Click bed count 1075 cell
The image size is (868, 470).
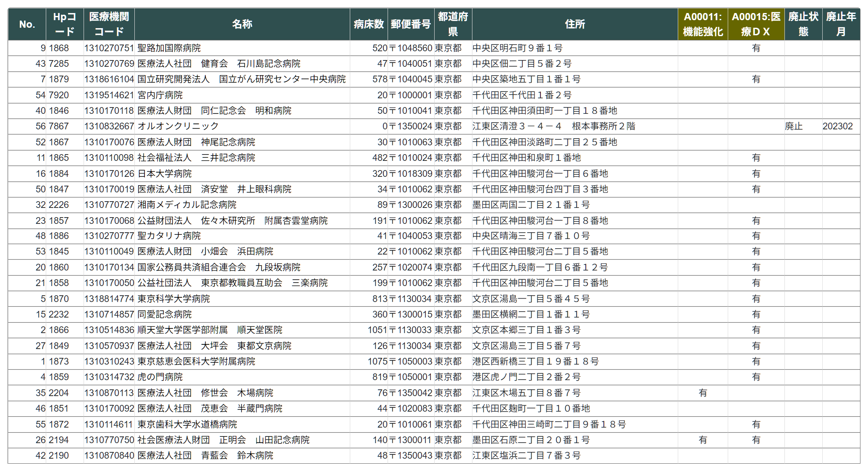tap(369, 362)
